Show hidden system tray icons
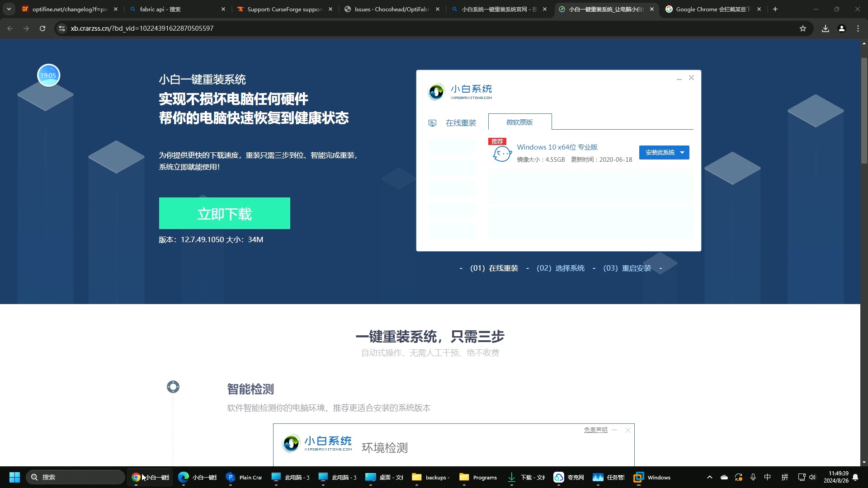 point(709,477)
